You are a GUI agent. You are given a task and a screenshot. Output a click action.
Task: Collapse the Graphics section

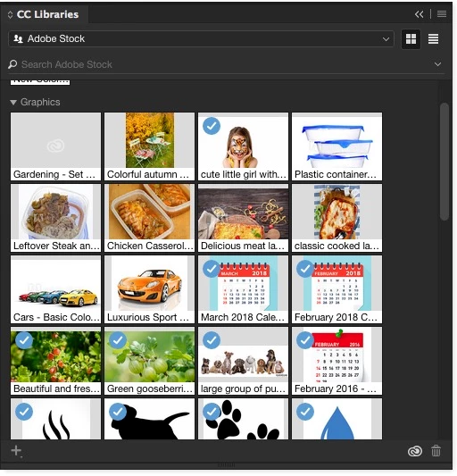pyautogui.click(x=13, y=103)
